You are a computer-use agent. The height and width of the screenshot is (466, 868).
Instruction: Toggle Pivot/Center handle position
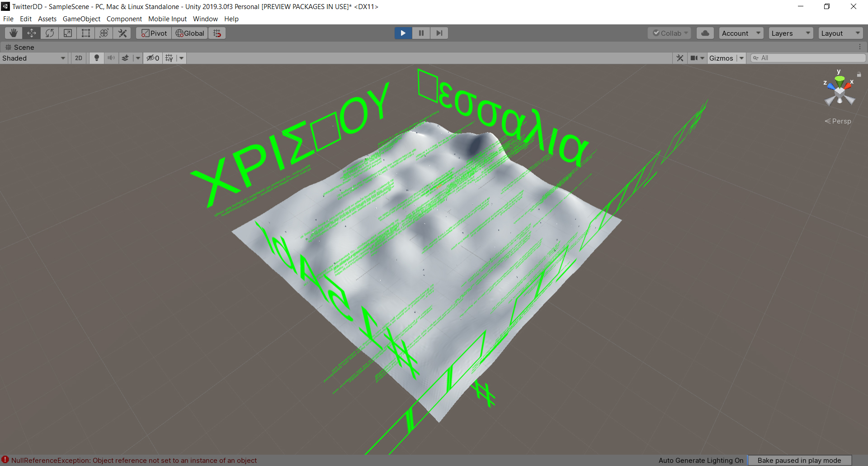pyautogui.click(x=154, y=33)
